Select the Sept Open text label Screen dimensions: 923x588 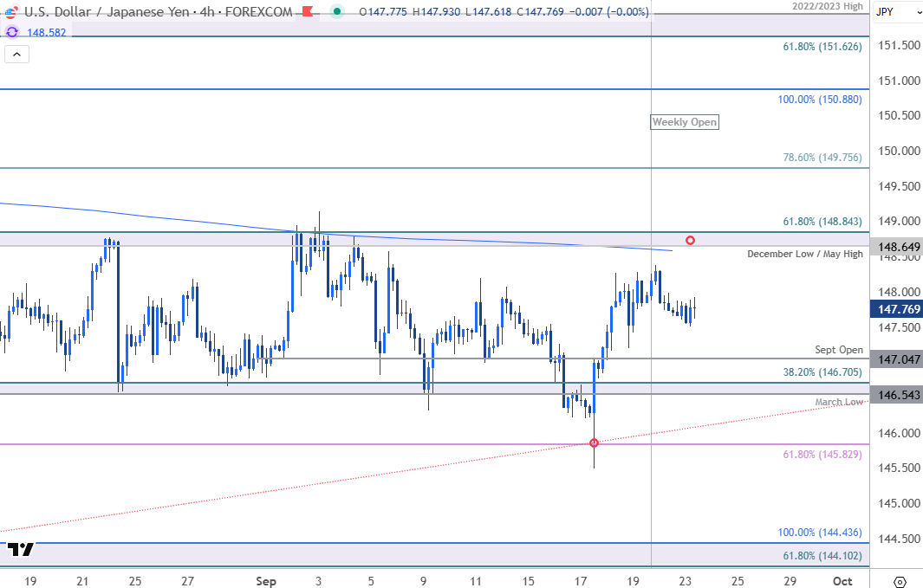[839, 350]
